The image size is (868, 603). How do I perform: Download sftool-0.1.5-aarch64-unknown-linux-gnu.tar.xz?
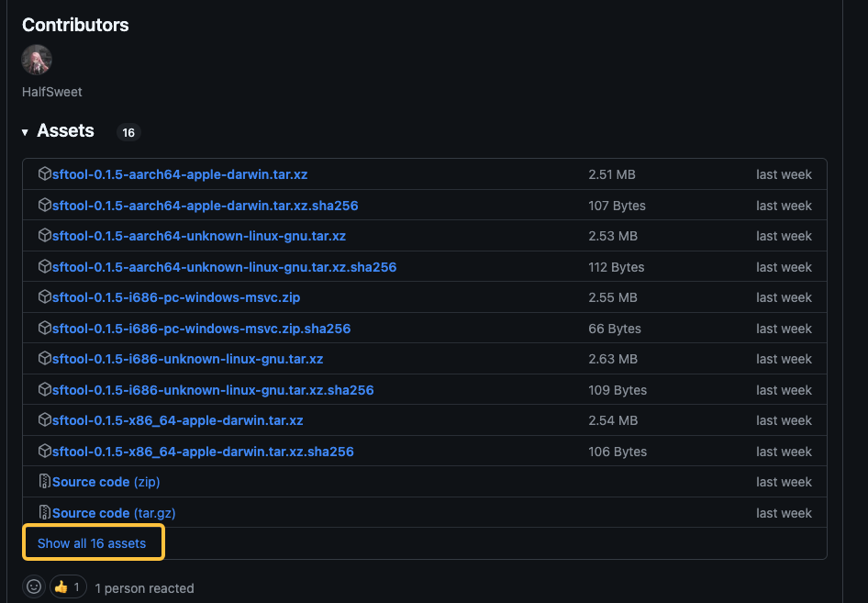(x=199, y=236)
